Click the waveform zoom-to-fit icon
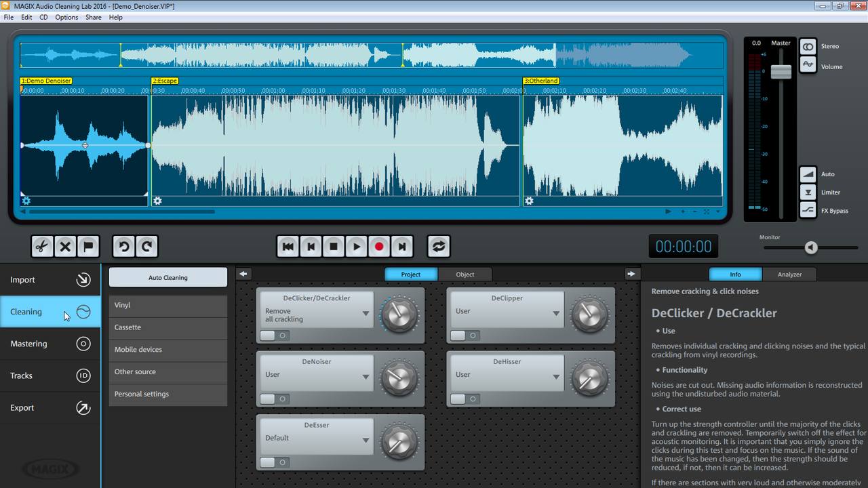The image size is (868, 488). point(707,211)
